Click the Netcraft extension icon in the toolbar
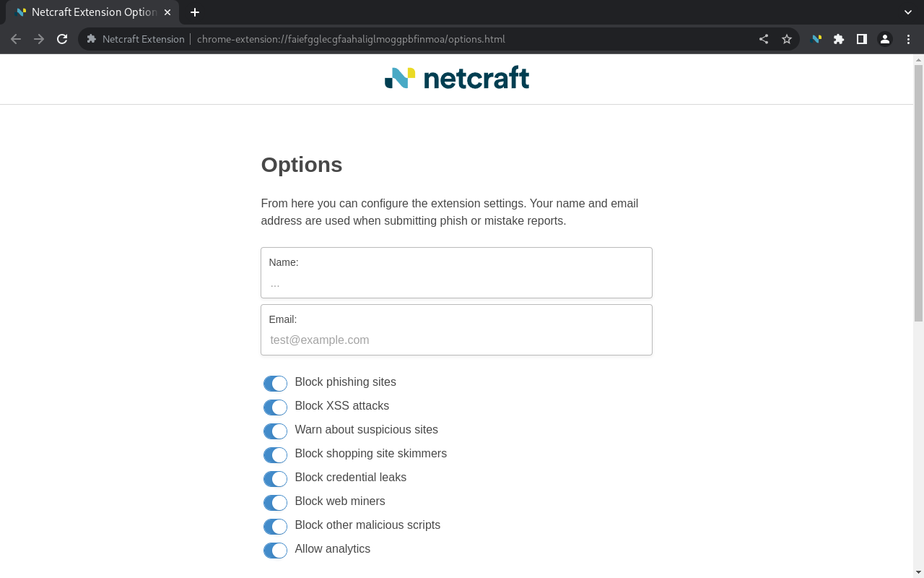The height and width of the screenshot is (578, 924). pyautogui.click(x=816, y=39)
